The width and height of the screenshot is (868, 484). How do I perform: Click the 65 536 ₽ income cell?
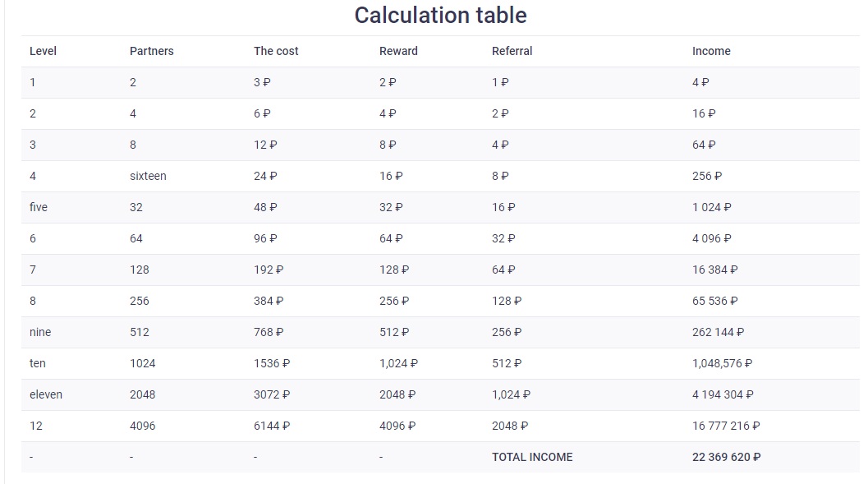(714, 301)
